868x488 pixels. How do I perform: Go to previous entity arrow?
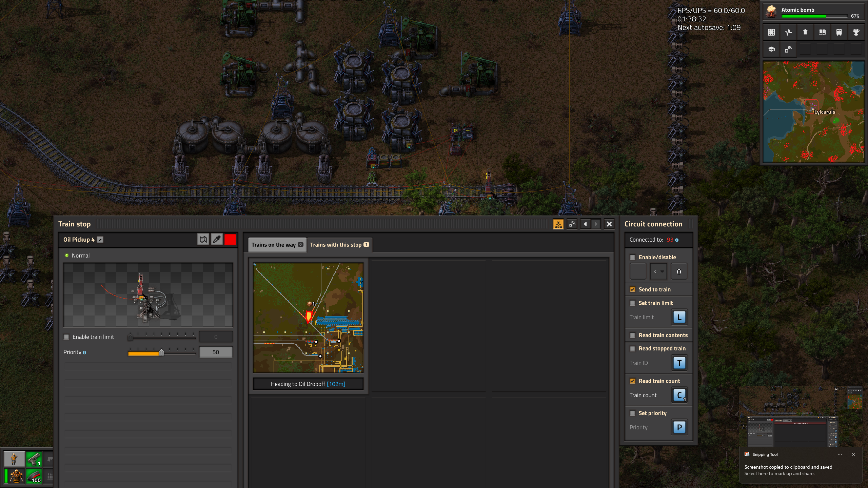tap(585, 224)
